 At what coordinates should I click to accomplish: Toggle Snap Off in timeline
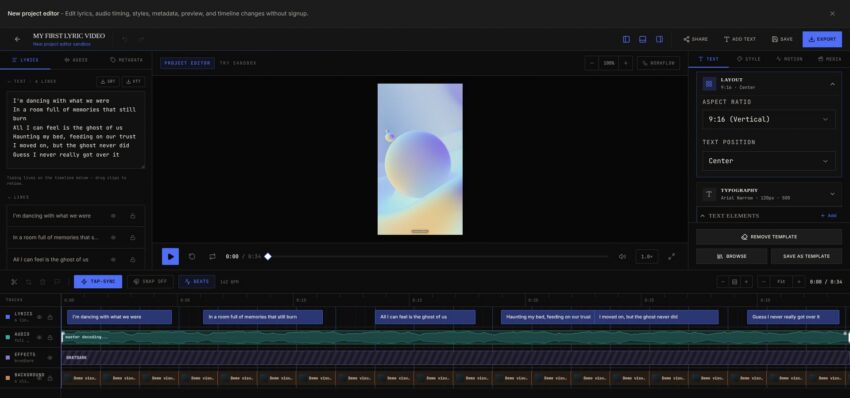[150, 282]
